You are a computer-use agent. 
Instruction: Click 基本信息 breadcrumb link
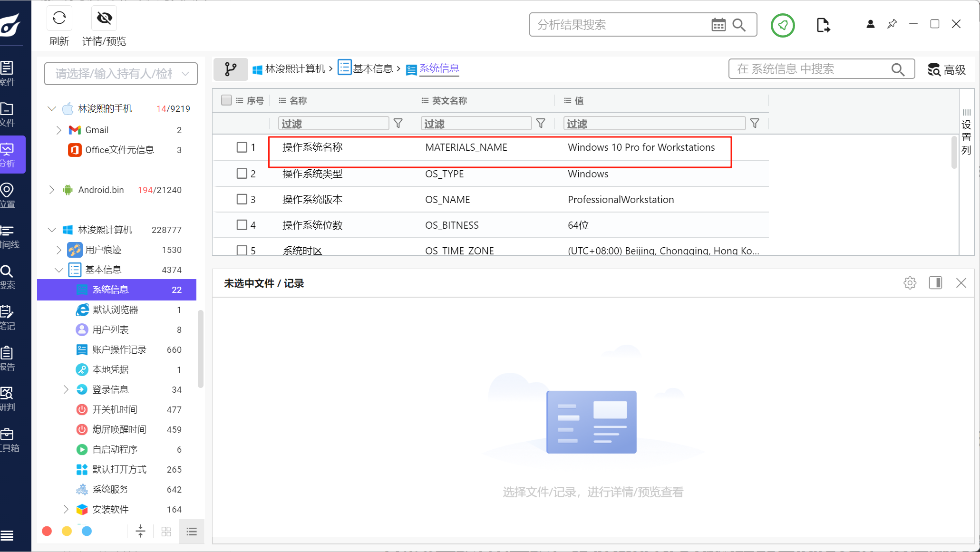[x=372, y=69]
